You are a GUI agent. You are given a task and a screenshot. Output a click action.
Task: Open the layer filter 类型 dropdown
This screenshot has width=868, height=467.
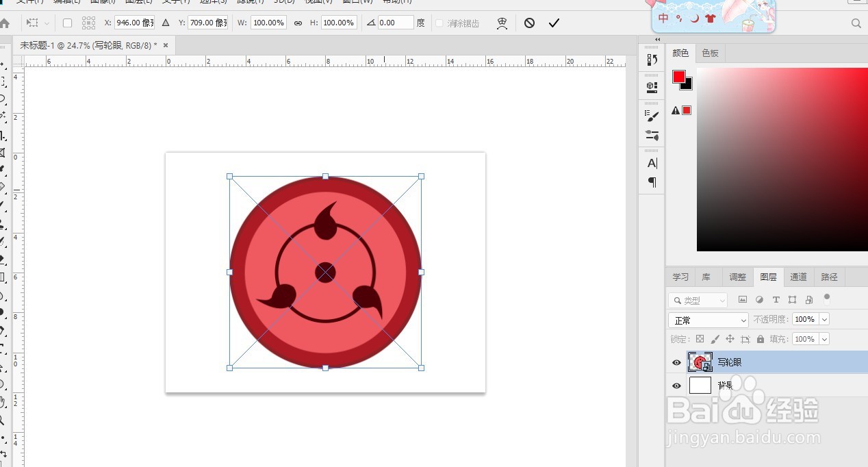coord(698,300)
